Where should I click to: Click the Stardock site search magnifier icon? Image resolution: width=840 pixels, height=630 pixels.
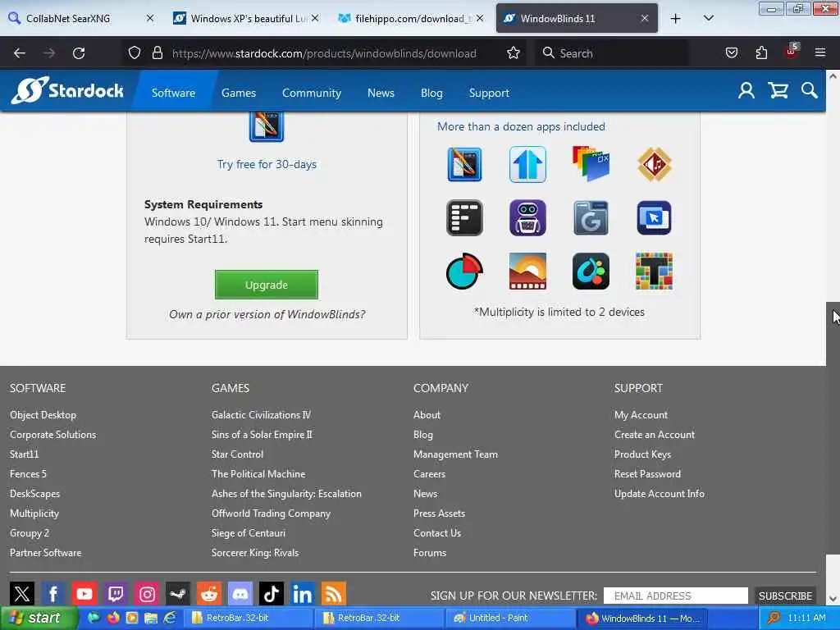click(x=810, y=90)
